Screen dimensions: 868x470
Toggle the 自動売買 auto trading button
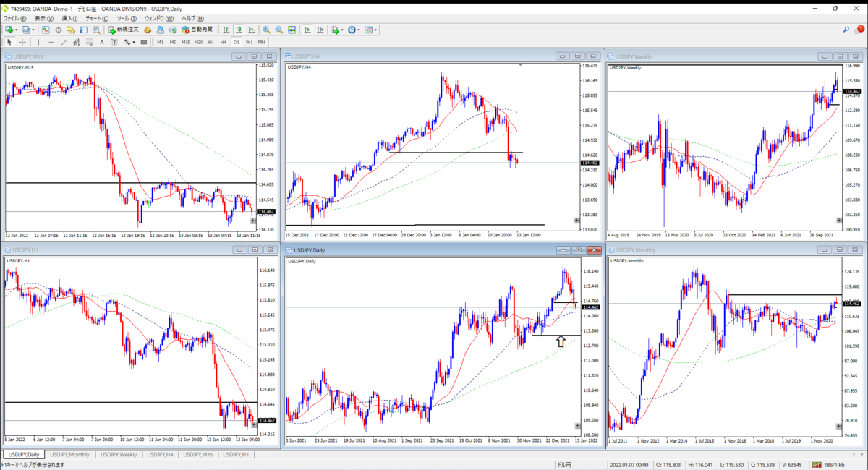pyautogui.click(x=197, y=30)
